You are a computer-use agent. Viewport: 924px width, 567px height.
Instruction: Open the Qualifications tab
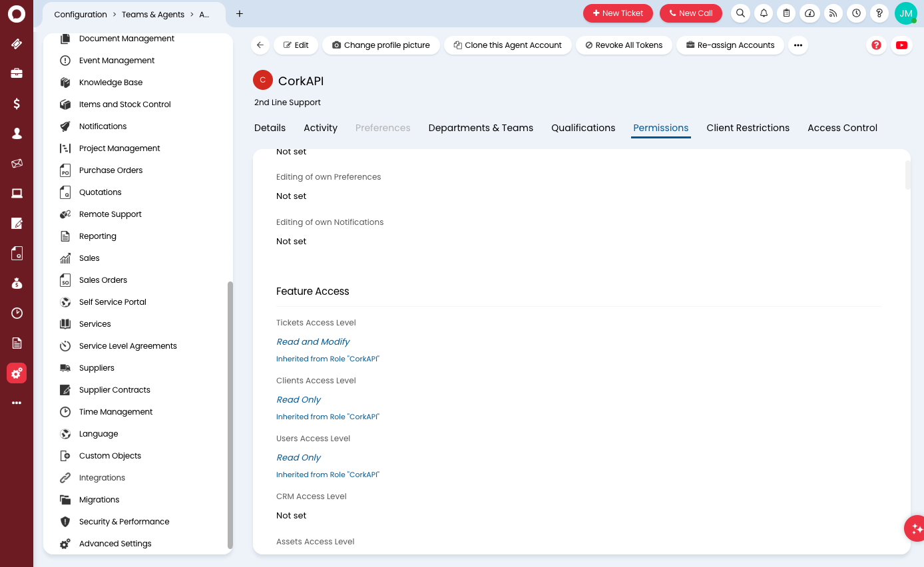583,128
